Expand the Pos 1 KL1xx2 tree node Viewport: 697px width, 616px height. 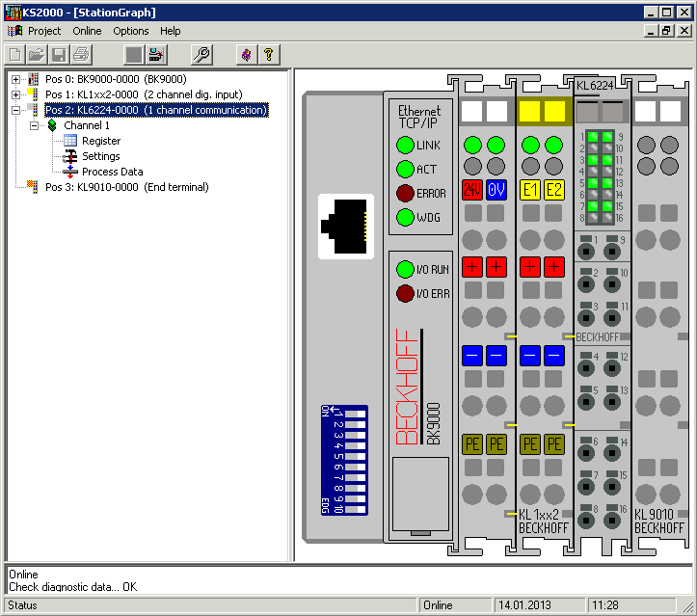point(16,94)
